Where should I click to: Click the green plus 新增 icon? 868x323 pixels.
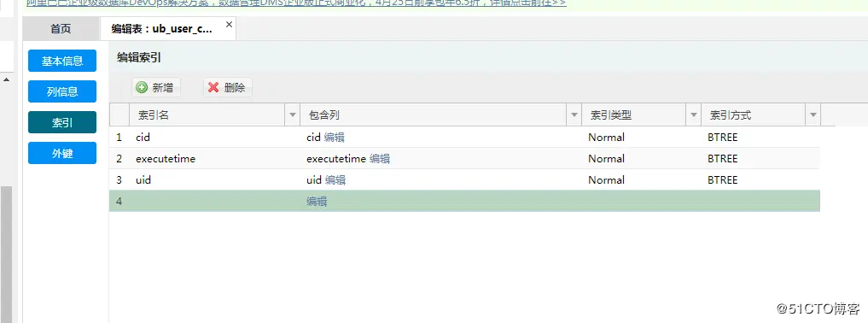142,87
